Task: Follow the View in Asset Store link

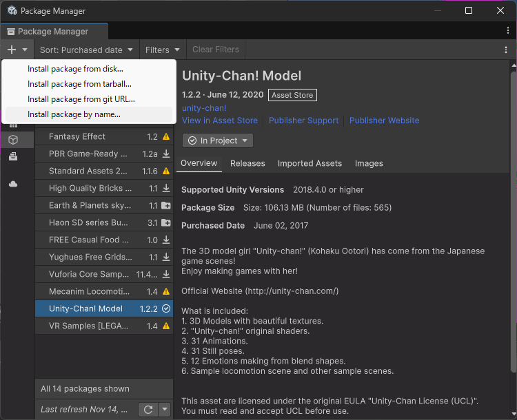Action: pyautogui.click(x=220, y=120)
